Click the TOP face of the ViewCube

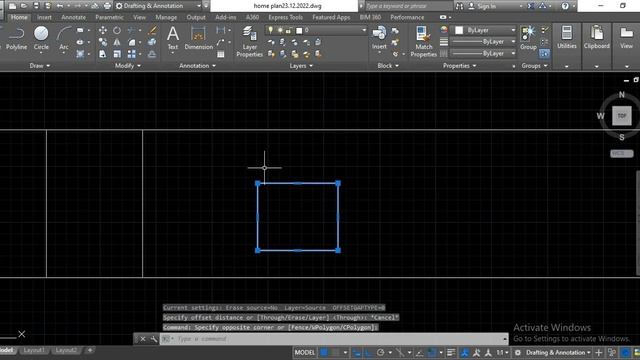coord(622,116)
